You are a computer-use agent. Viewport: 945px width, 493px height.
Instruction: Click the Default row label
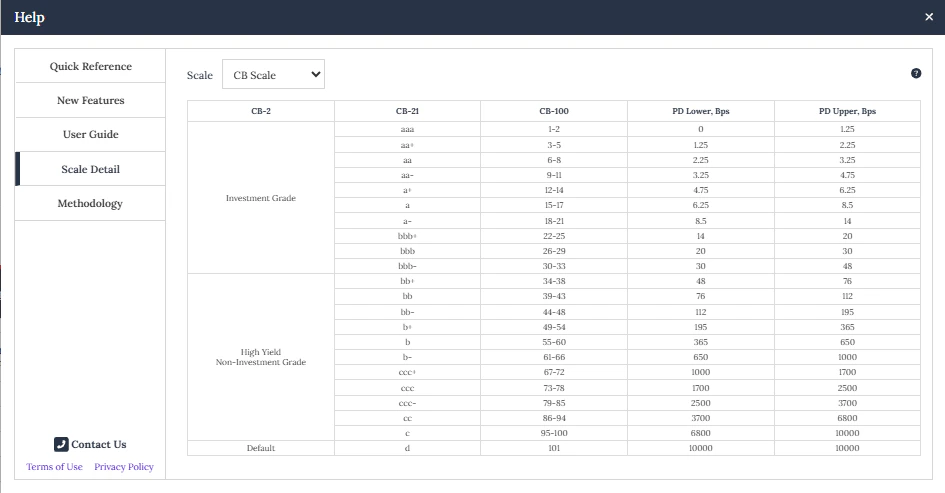coord(261,448)
